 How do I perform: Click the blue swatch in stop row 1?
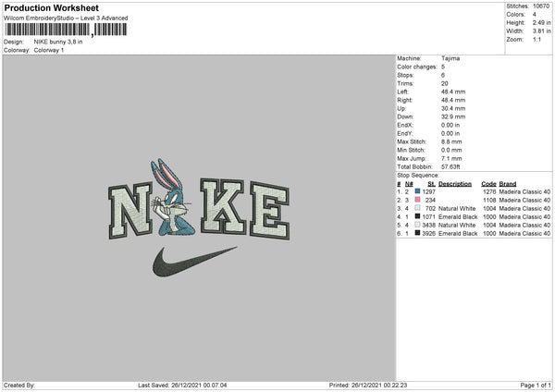tap(418, 191)
